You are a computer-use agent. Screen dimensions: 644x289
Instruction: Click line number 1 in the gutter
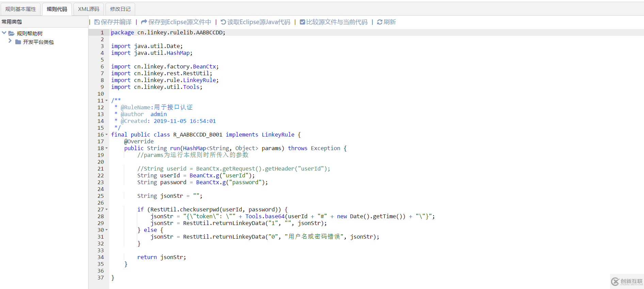pos(102,33)
